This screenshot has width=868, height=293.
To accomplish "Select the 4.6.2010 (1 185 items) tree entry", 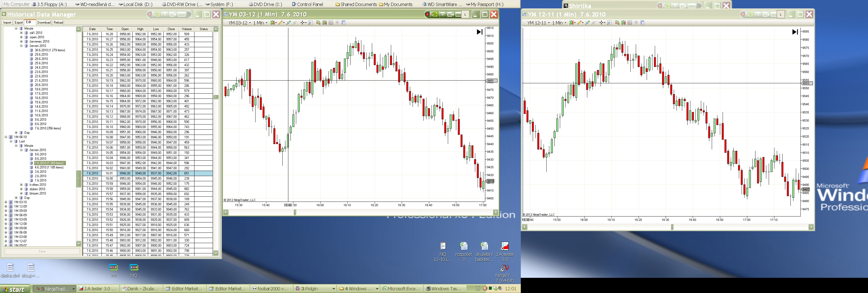I will pyautogui.click(x=49, y=167).
